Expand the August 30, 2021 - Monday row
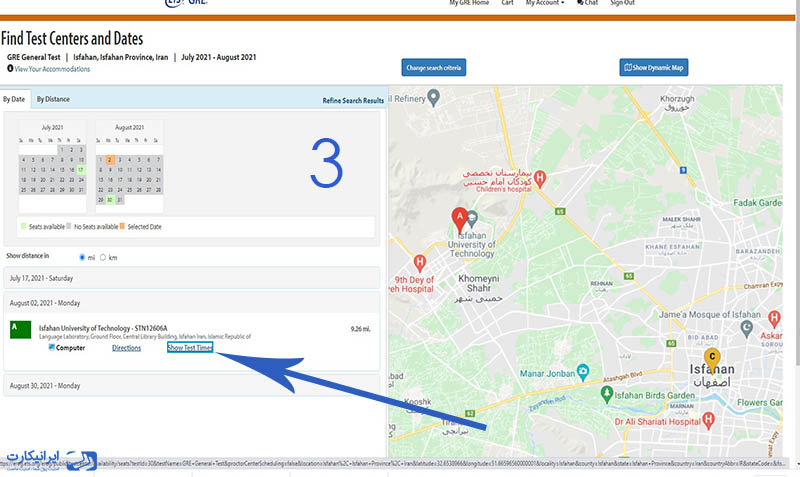This screenshot has height=477, width=800. coord(192,386)
